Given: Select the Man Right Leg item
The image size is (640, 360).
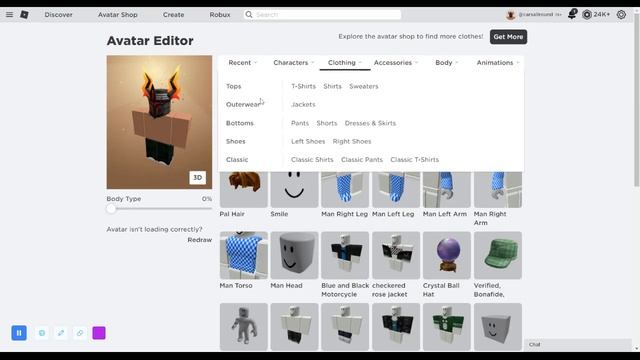Looking at the screenshot, I should [x=345, y=190].
